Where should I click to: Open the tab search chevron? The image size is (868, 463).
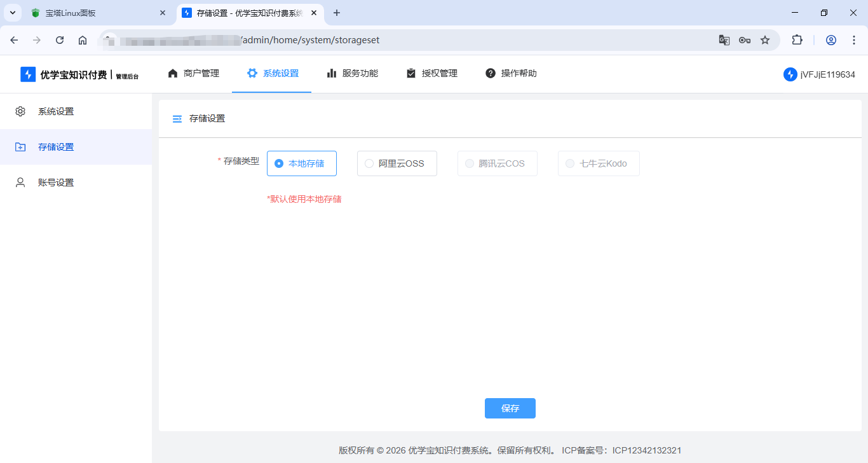click(12, 13)
